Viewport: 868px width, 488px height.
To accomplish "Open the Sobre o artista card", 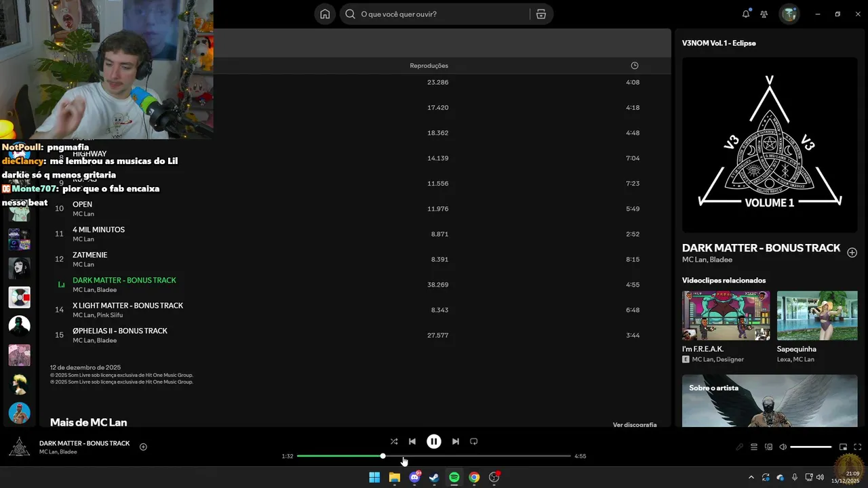I will click(770, 401).
